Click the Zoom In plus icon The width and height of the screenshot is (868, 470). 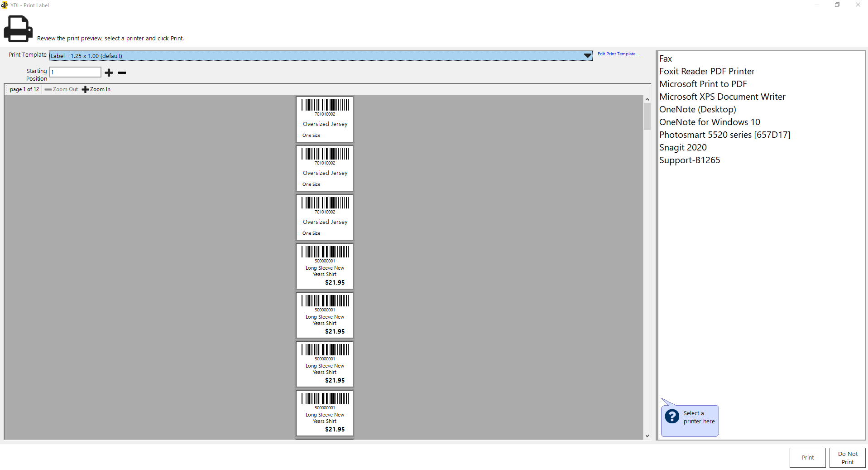[x=85, y=89]
